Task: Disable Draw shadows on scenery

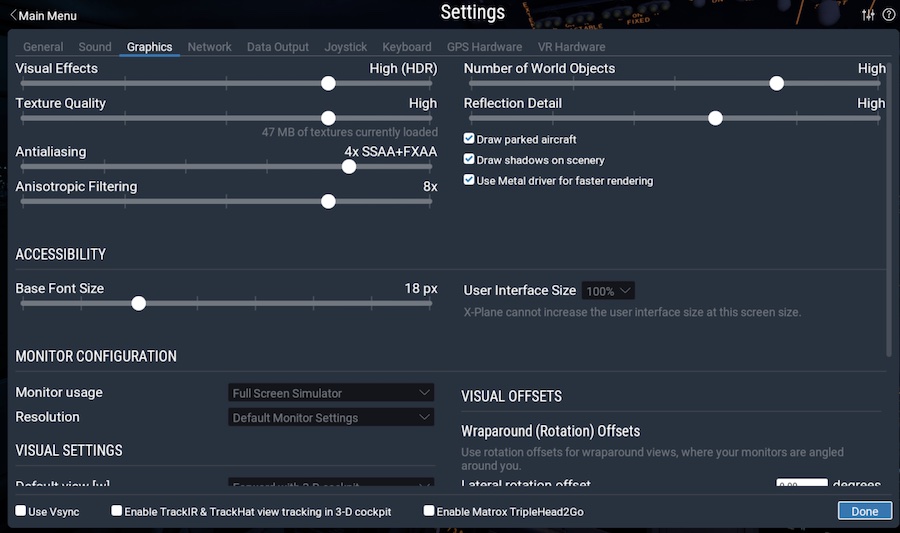Action: (469, 160)
